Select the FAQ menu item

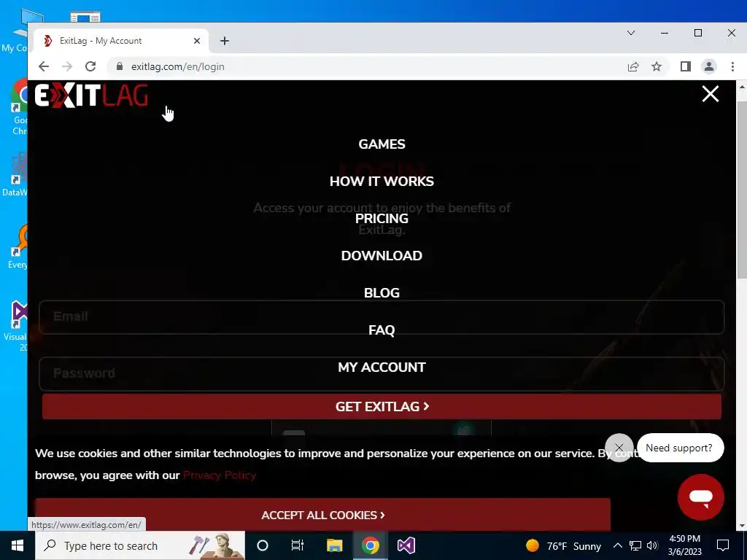(x=382, y=330)
